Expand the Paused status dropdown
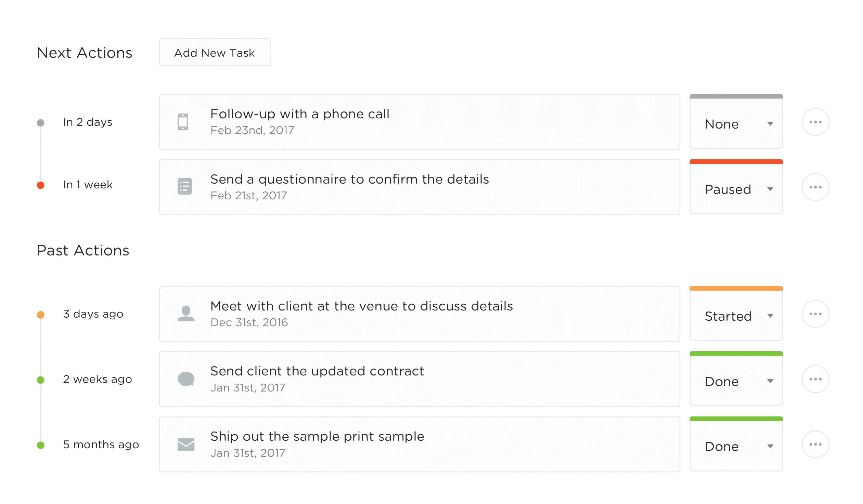863x504 pixels. click(x=736, y=187)
